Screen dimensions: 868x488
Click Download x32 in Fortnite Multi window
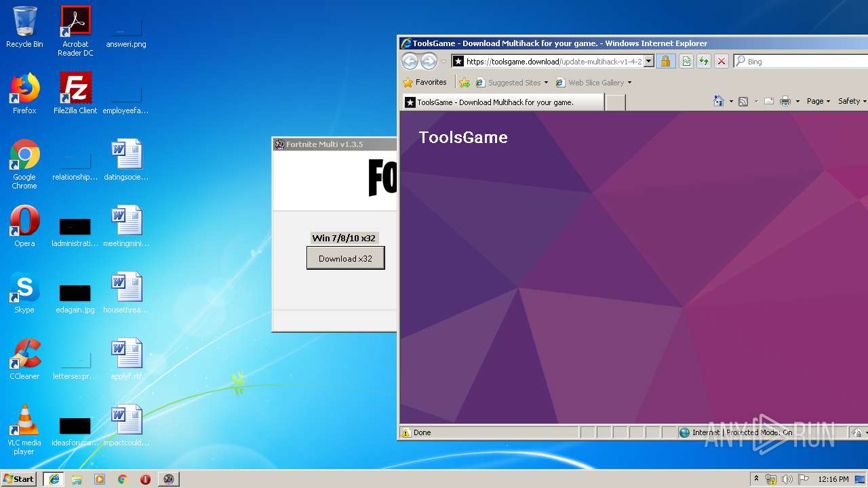pos(346,258)
